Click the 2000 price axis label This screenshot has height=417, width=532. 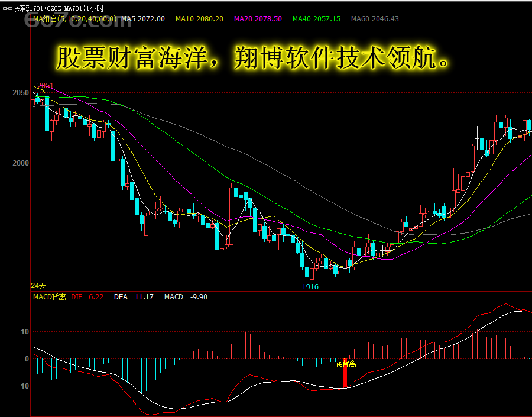click(x=21, y=163)
